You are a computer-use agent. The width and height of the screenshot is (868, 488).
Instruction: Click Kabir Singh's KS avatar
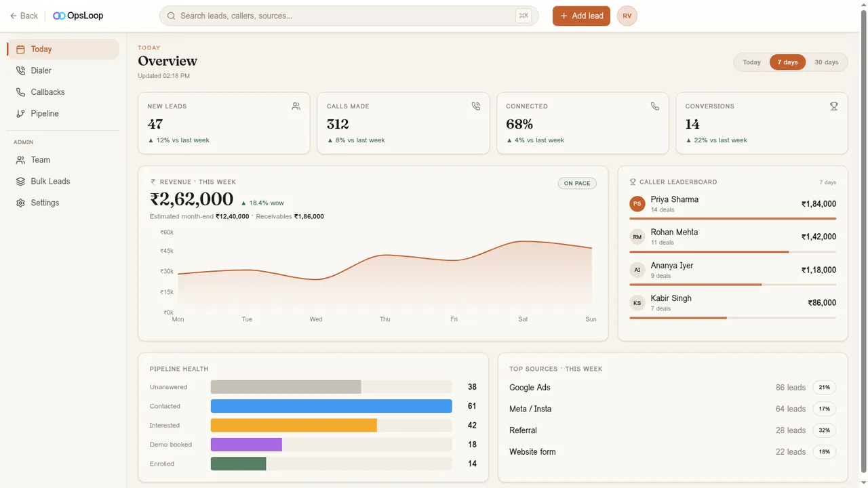coord(637,303)
